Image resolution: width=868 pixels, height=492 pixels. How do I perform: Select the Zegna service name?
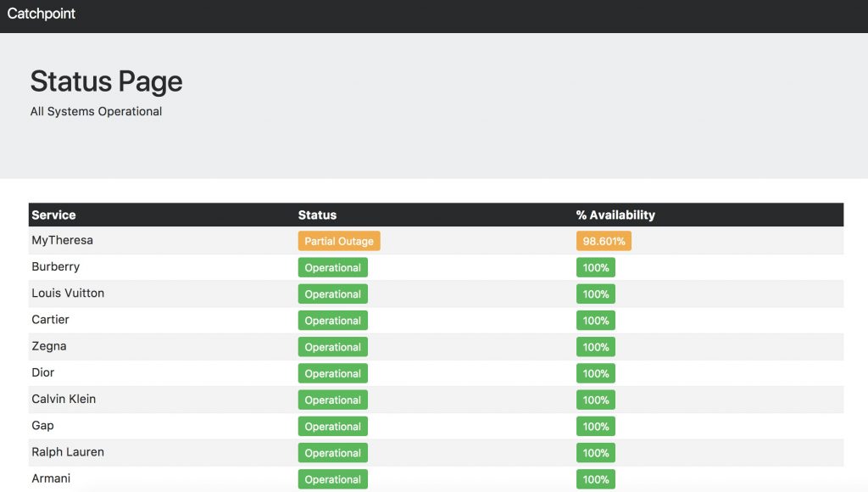tap(48, 346)
